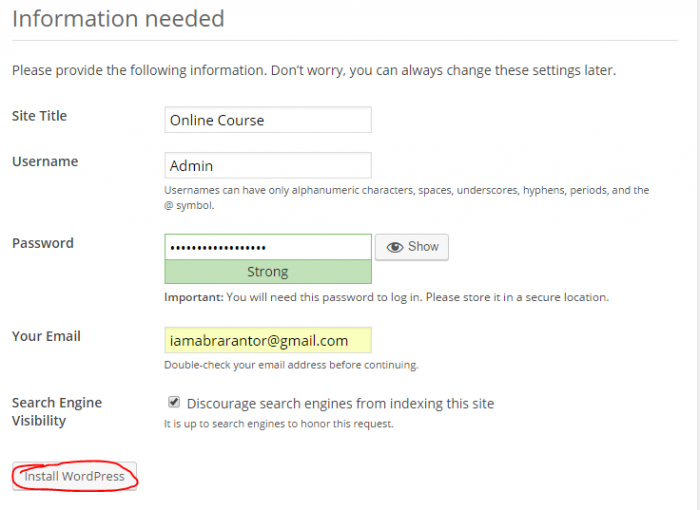Image resolution: width=700 pixels, height=510 pixels.
Task: Select the Password entry field
Action: (268, 246)
